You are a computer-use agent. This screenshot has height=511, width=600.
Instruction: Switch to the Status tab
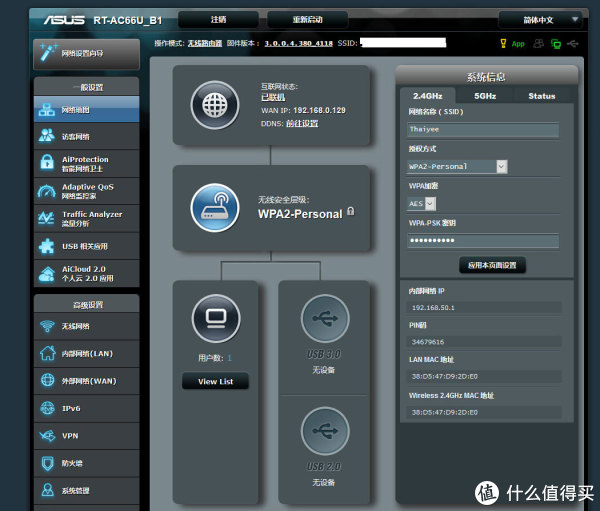[x=541, y=96]
